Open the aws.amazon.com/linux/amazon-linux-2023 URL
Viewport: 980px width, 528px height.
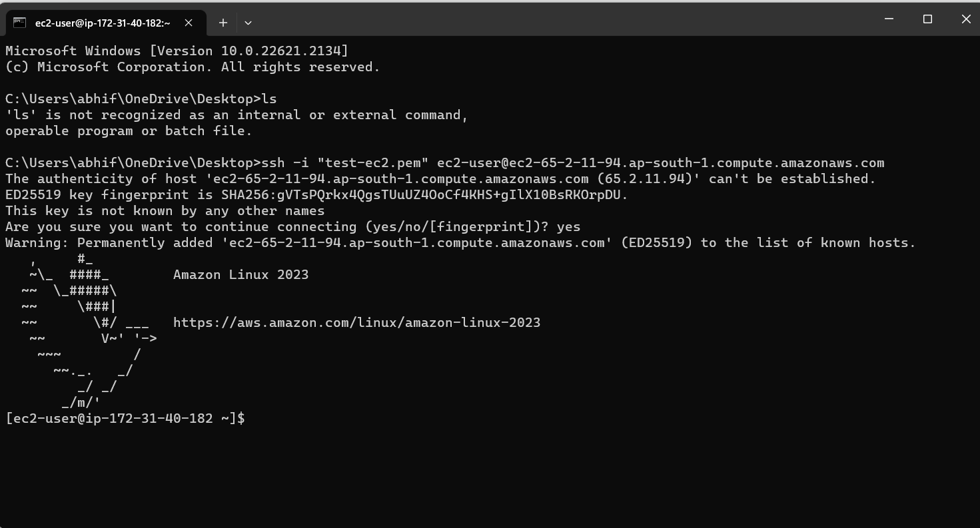356,322
